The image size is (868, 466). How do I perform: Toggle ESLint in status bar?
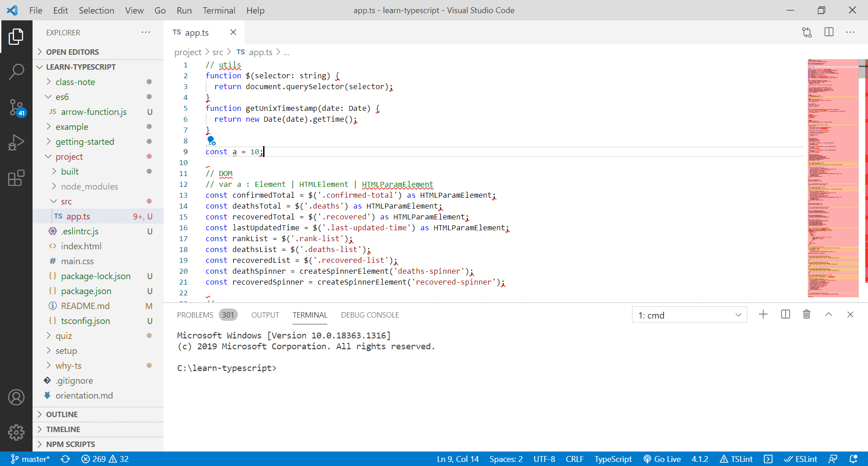click(x=801, y=459)
